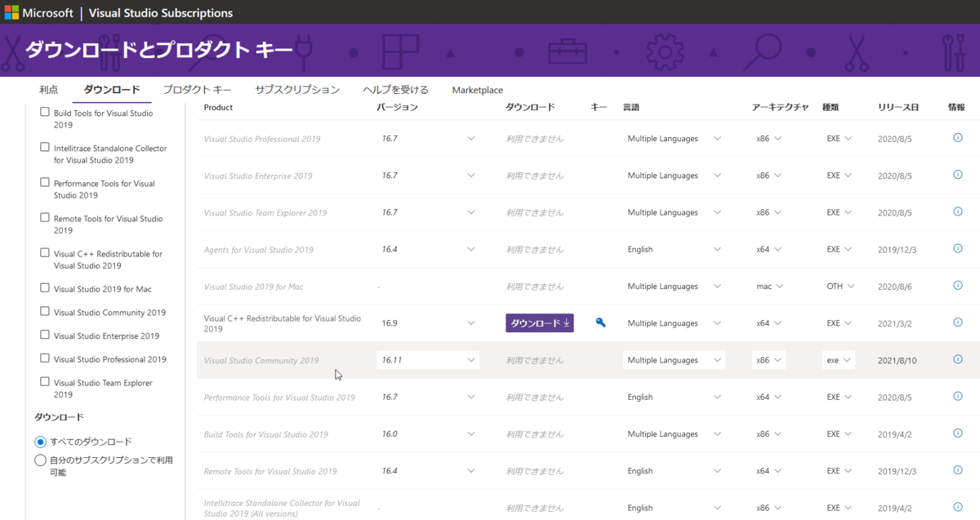Open info for Visual Studio 2019 for Mac row
Screen dimensions: 980x520
958,286
